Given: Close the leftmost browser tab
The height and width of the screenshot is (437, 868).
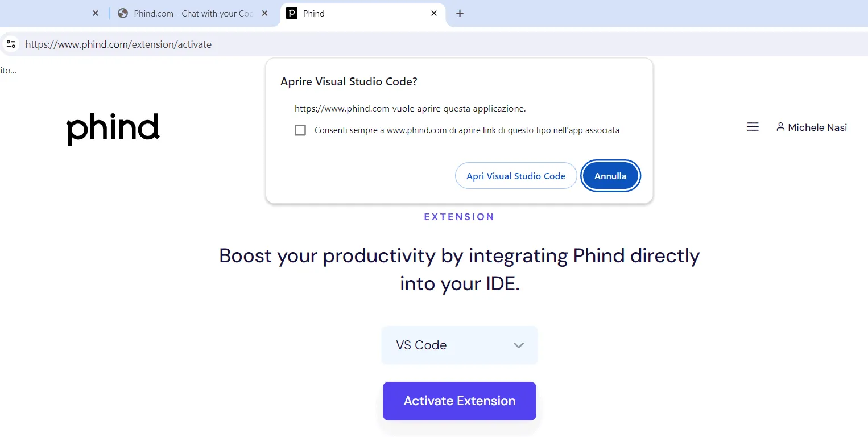Looking at the screenshot, I should tap(95, 13).
